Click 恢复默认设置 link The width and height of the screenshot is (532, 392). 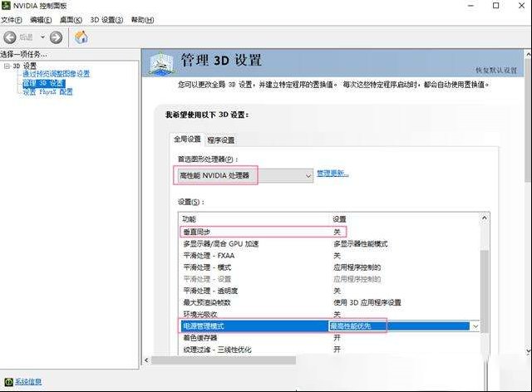coord(496,71)
